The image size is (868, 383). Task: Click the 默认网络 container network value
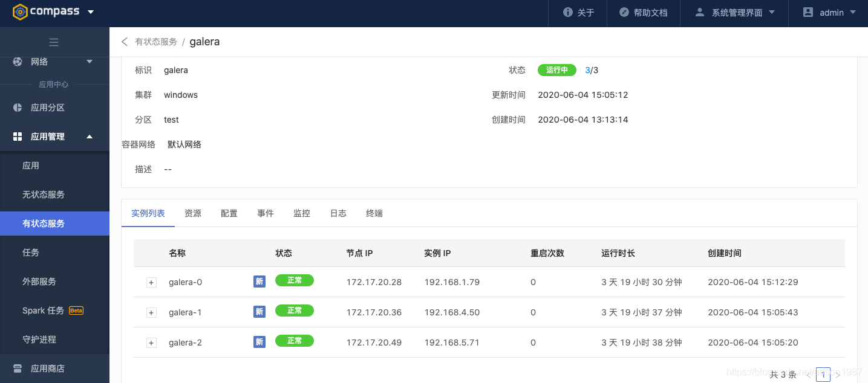click(x=184, y=144)
